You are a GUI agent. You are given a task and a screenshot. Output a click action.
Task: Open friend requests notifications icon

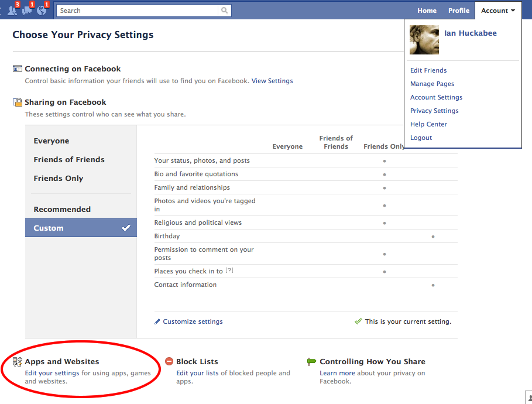pos(12,10)
